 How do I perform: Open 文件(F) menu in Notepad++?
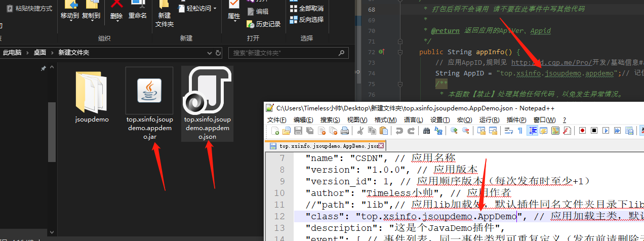coord(277,120)
